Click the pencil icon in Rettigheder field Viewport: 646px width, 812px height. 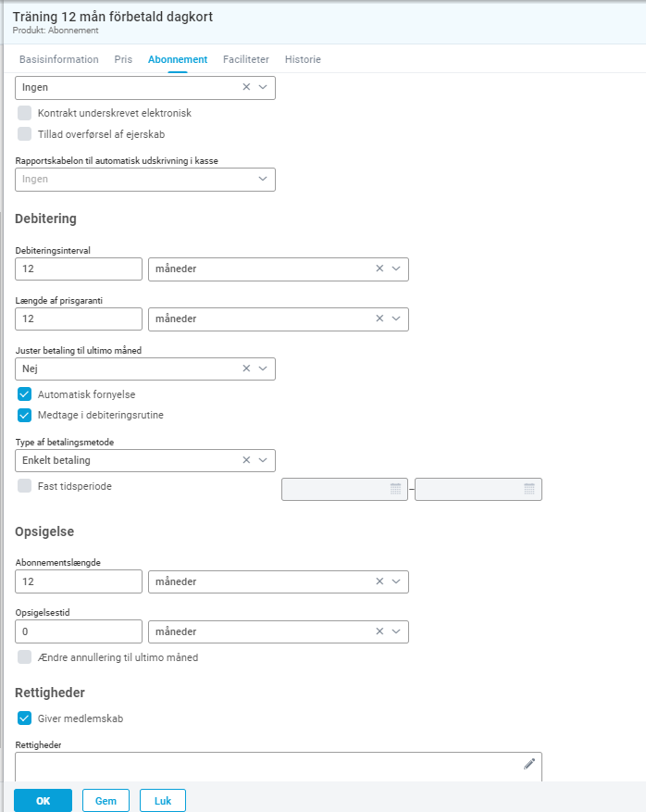(529, 764)
